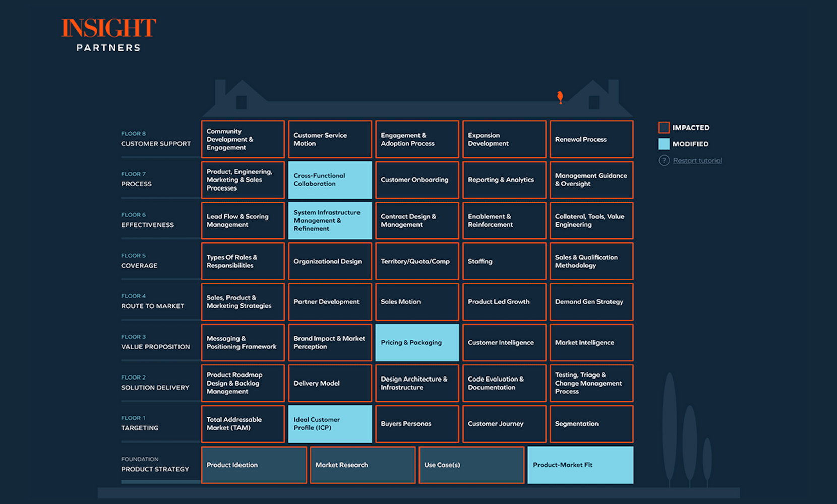Open the Customer Service Motion tile
The image size is (837, 504).
pos(330,139)
